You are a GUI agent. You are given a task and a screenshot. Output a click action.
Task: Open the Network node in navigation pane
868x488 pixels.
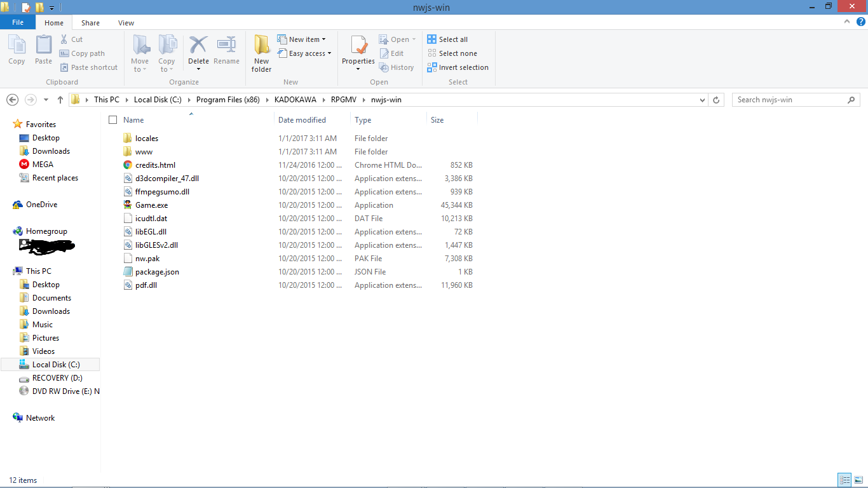click(40, 418)
